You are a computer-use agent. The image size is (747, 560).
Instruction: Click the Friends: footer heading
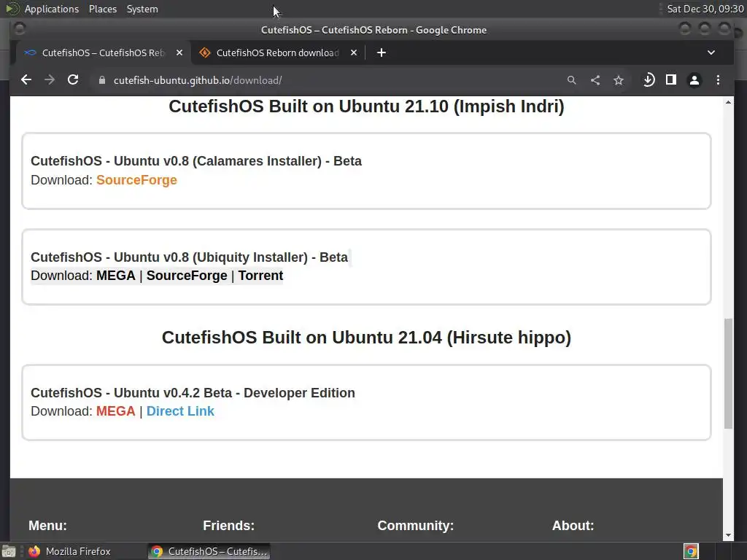pos(228,526)
